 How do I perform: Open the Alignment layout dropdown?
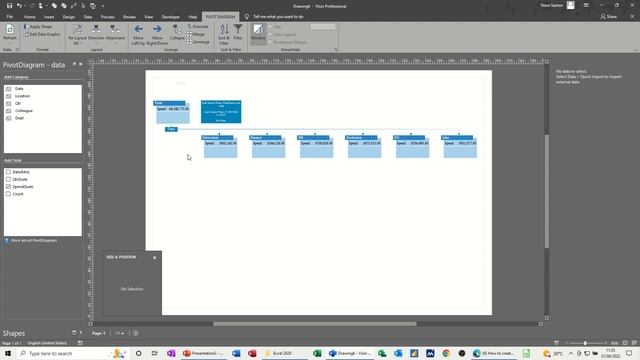click(115, 34)
